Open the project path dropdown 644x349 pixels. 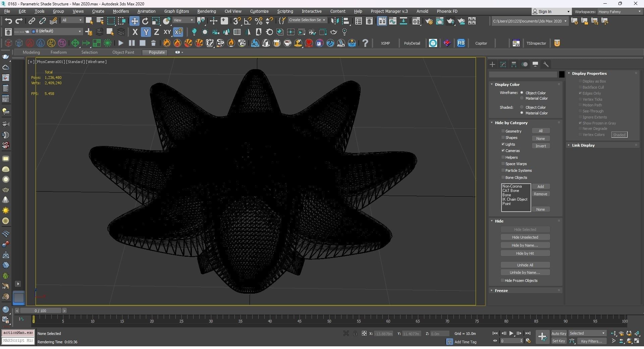click(x=530, y=21)
